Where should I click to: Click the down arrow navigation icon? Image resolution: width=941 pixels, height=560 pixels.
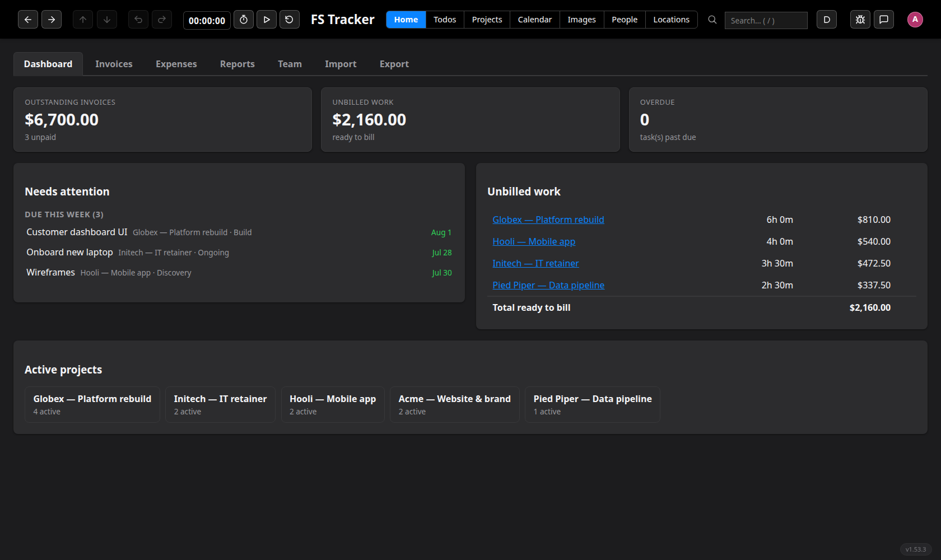(107, 20)
